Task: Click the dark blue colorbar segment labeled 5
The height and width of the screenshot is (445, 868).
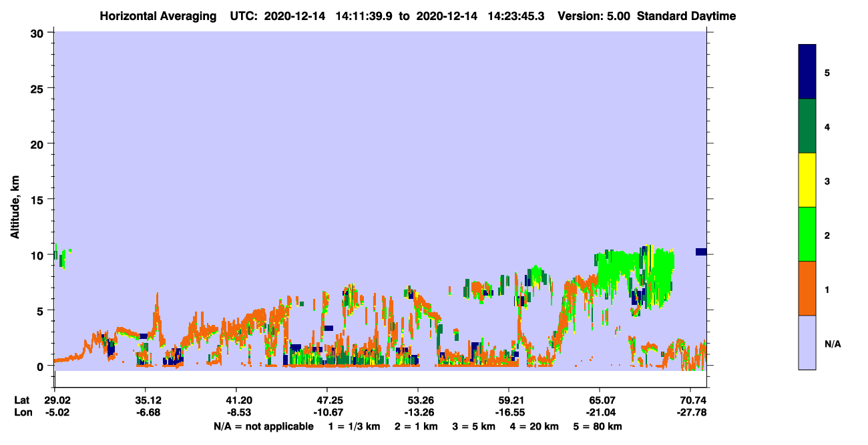Action: click(x=807, y=72)
